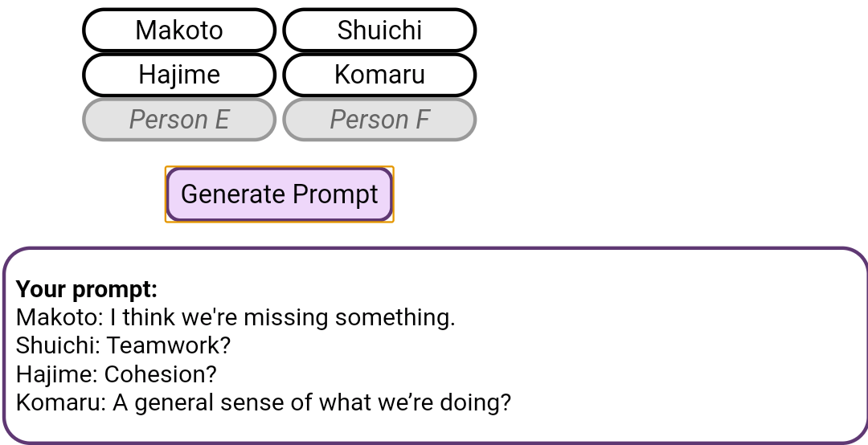Click the empty Person E field
The image size is (868, 445).
coord(179,120)
